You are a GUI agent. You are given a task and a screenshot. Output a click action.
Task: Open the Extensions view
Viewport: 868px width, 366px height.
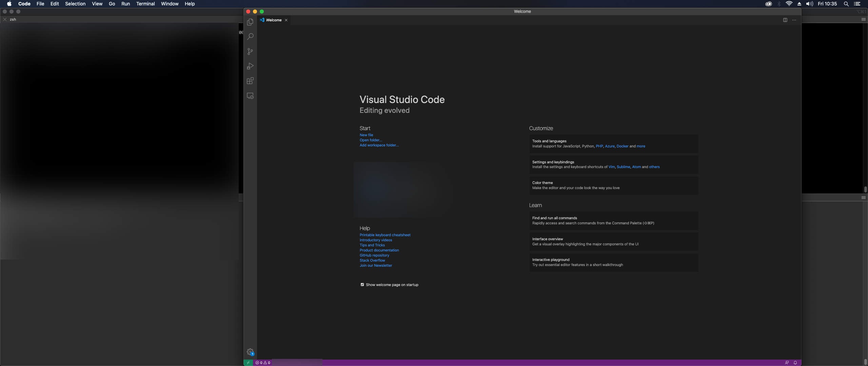pos(250,81)
